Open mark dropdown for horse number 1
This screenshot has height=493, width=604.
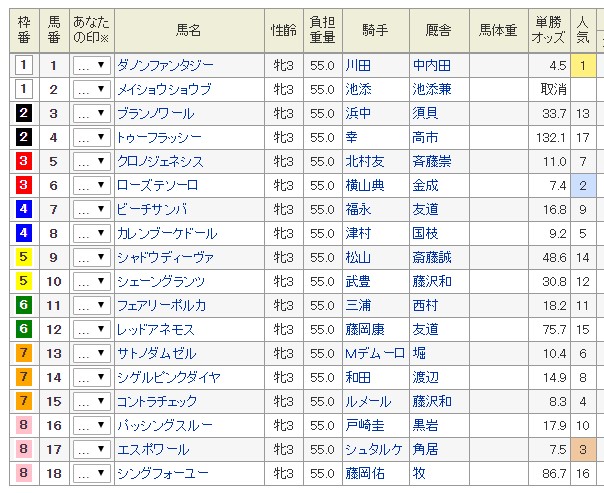(x=92, y=65)
